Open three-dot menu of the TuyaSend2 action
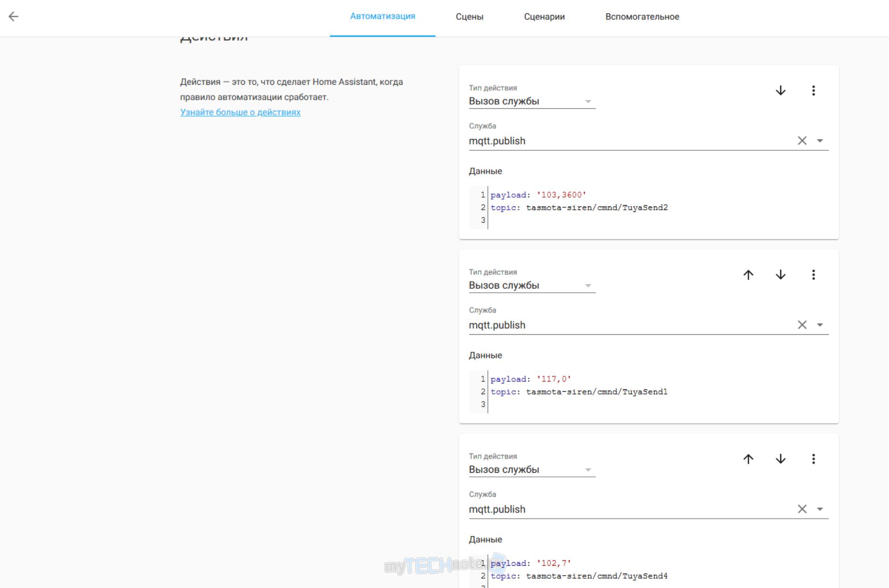Image resolution: width=889 pixels, height=588 pixels. [814, 90]
